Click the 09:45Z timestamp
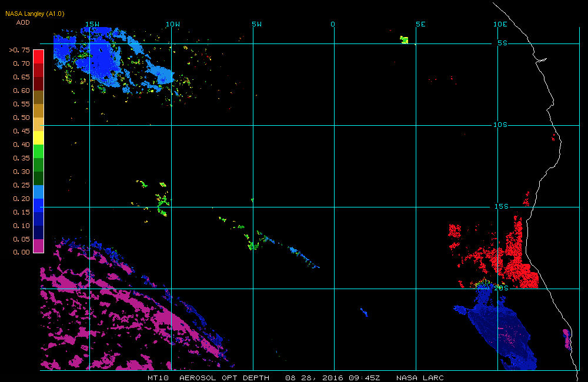 click(365, 378)
